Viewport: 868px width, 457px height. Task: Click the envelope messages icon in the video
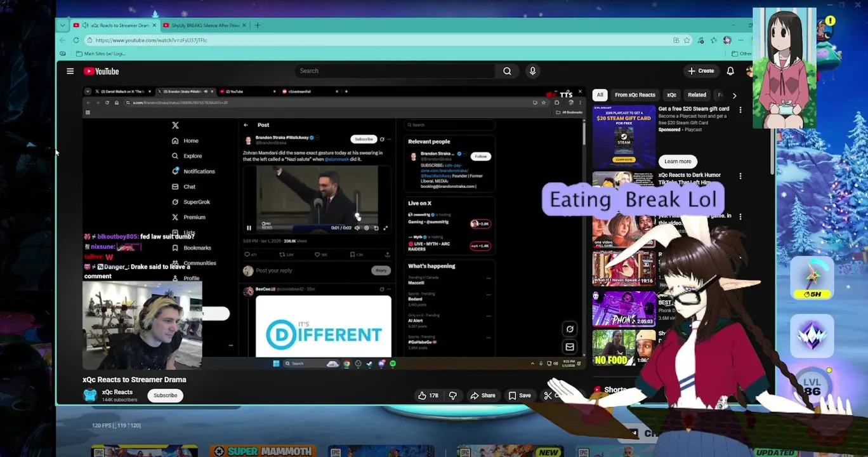click(570, 347)
